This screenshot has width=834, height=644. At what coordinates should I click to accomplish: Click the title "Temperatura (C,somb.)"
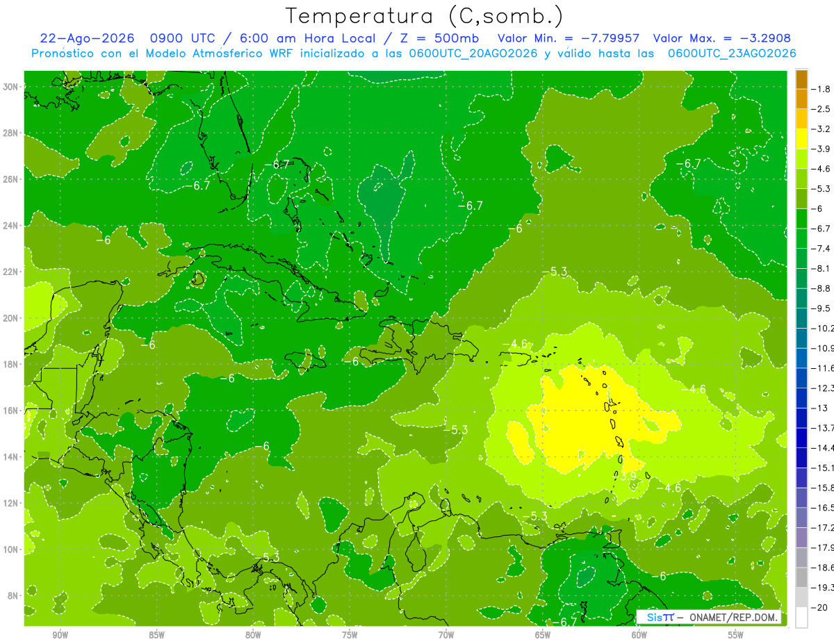click(x=424, y=16)
